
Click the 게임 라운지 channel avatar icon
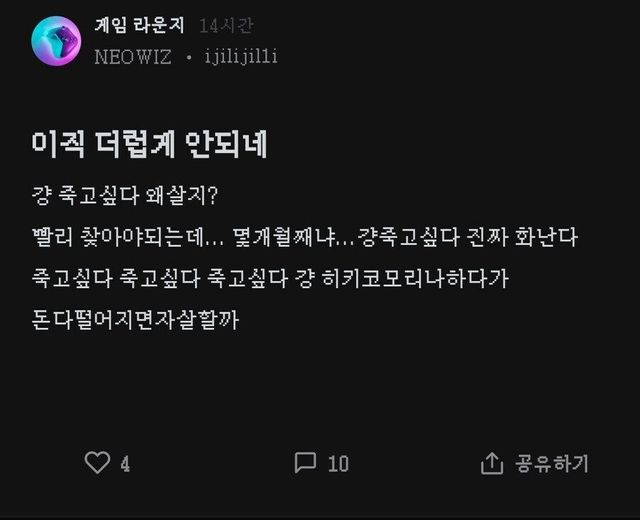[56, 41]
